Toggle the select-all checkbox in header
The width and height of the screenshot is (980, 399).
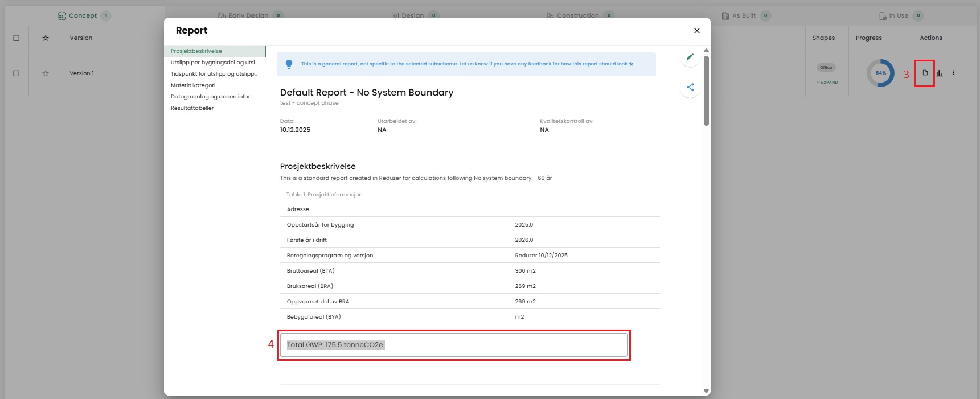click(16, 38)
